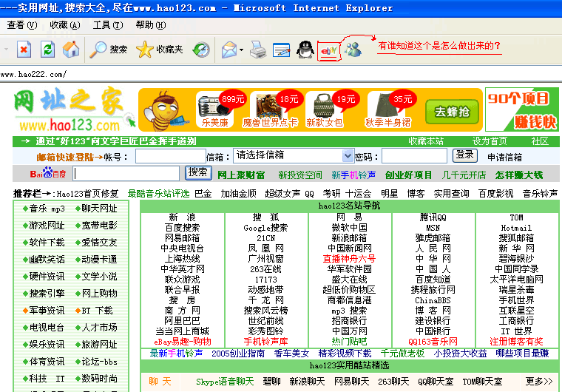The image size is (562, 392).
Task: Open Favorites (收藏夹) star button
Action: 160,50
